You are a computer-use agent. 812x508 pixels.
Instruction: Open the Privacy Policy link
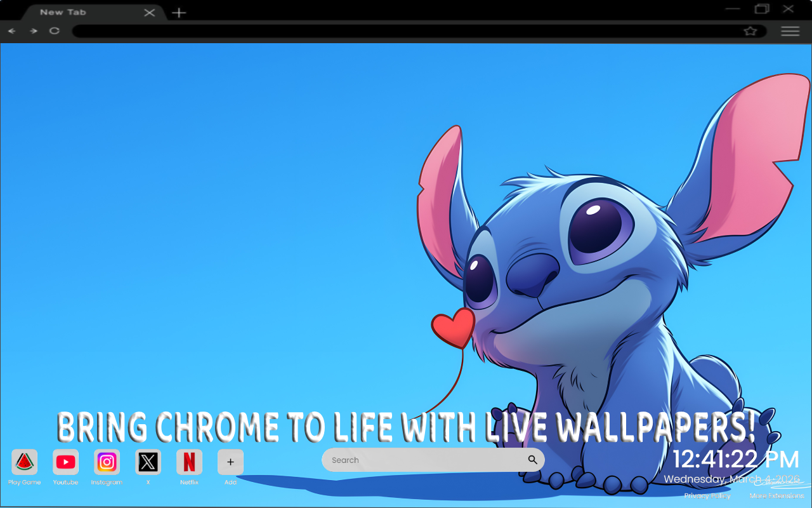coord(707,495)
